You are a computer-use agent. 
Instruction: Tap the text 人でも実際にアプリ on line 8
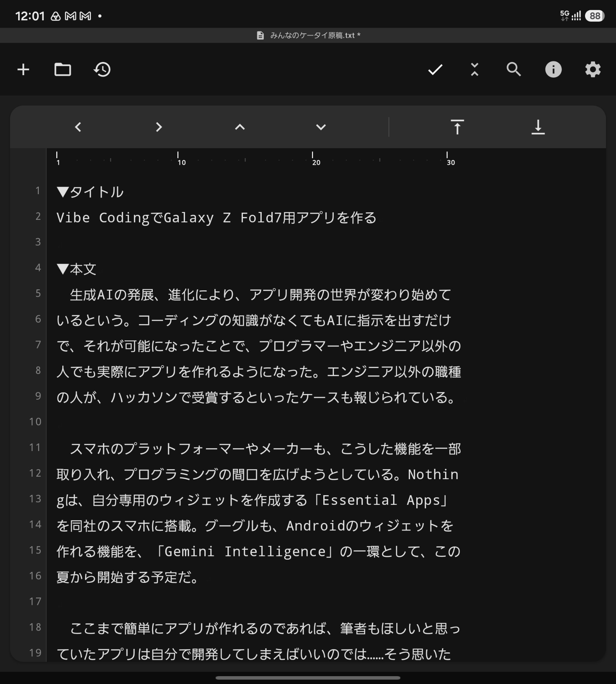117,372
